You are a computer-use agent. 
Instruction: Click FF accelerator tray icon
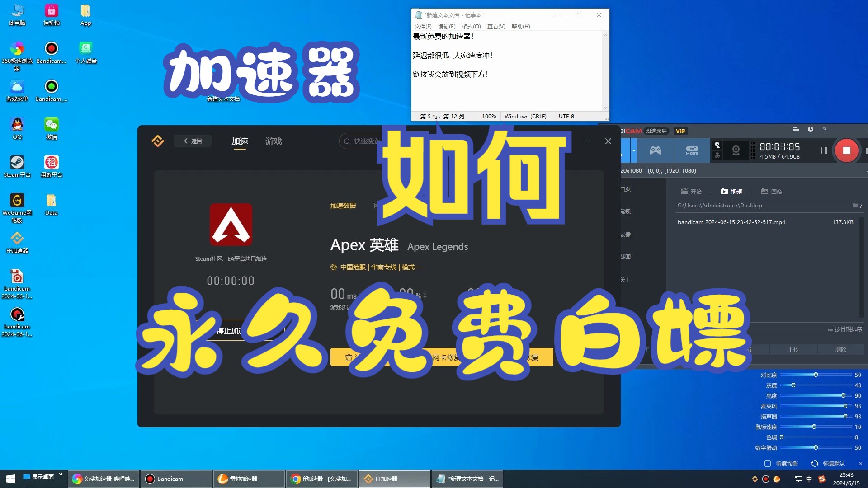click(x=755, y=479)
